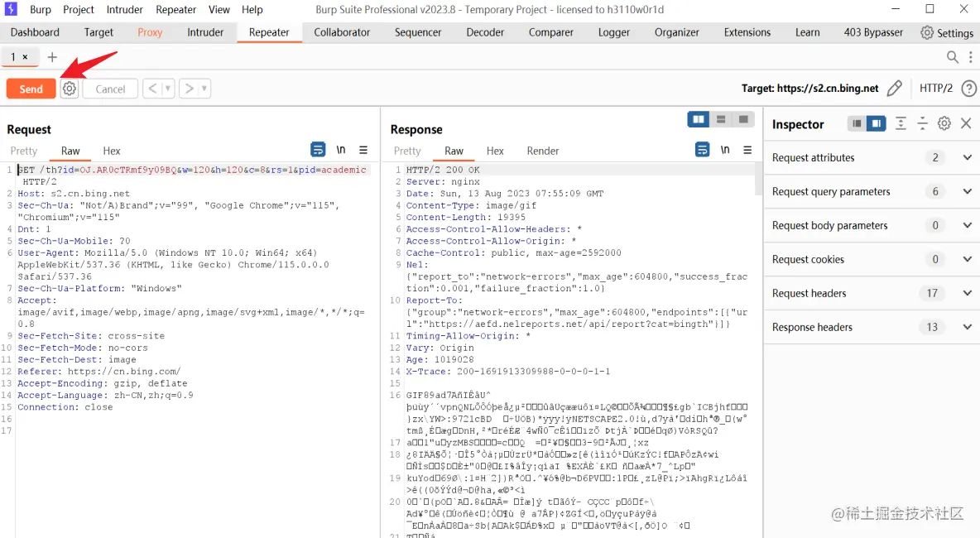Click HTTP/2 protocol selector
The height and width of the screenshot is (538, 980).
[x=935, y=88]
